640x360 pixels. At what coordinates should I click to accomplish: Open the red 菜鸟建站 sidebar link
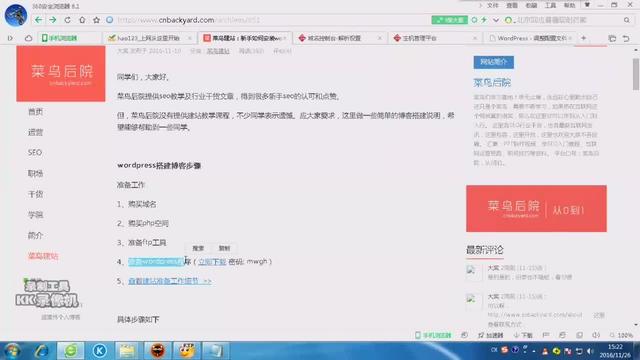point(43,256)
